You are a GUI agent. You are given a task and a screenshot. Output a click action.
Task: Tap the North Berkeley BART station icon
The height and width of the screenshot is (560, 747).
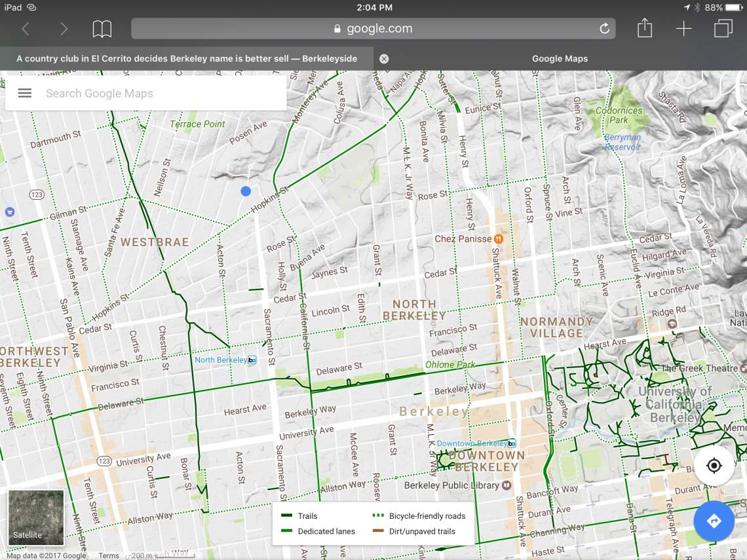point(252,360)
